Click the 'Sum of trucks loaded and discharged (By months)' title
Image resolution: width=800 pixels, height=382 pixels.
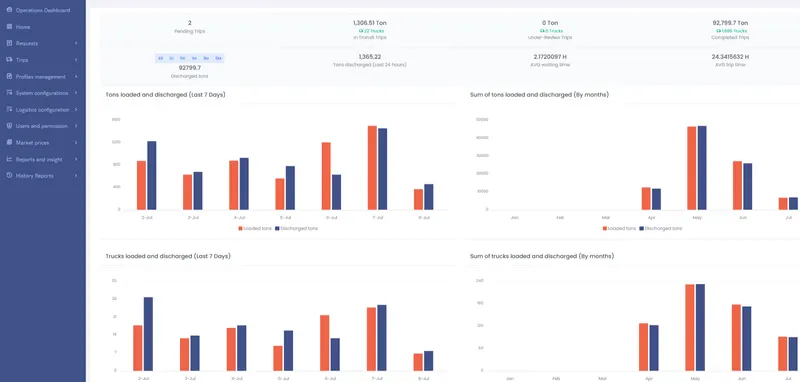tap(542, 256)
